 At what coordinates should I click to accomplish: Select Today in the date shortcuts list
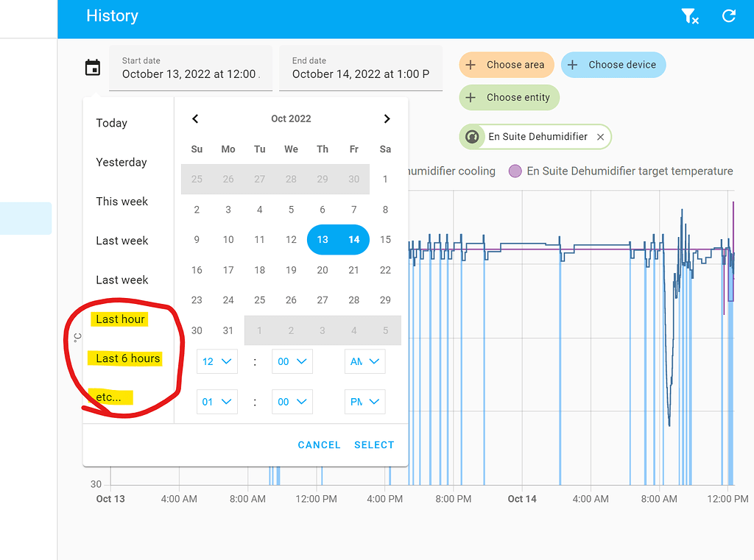111,123
